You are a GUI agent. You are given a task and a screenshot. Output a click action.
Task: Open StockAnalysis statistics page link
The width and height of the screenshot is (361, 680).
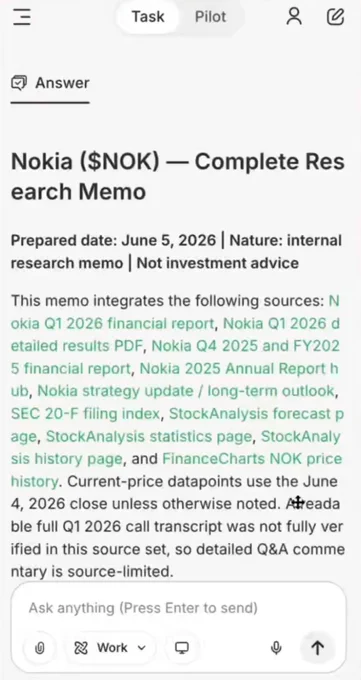tap(149, 436)
